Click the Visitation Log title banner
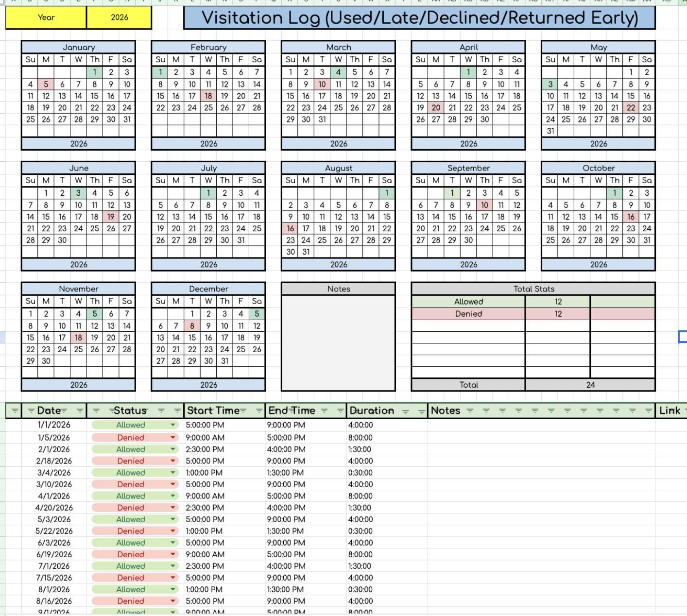This screenshot has height=616, width=687. pos(419,18)
